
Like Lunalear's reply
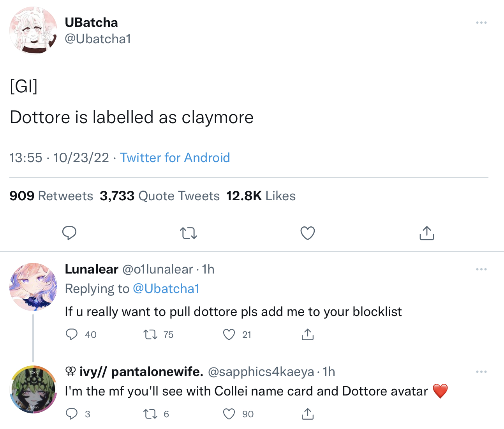tap(229, 334)
